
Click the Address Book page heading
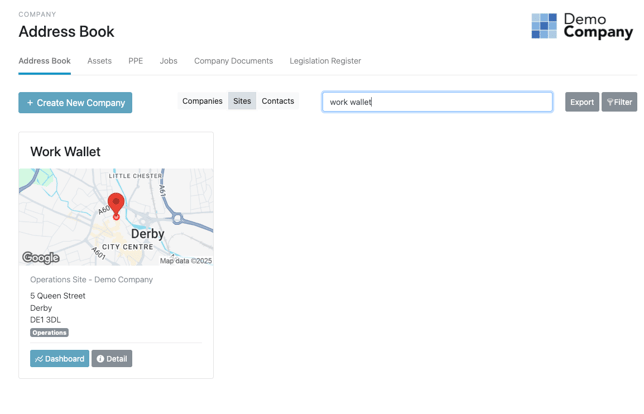tap(67, 32)
